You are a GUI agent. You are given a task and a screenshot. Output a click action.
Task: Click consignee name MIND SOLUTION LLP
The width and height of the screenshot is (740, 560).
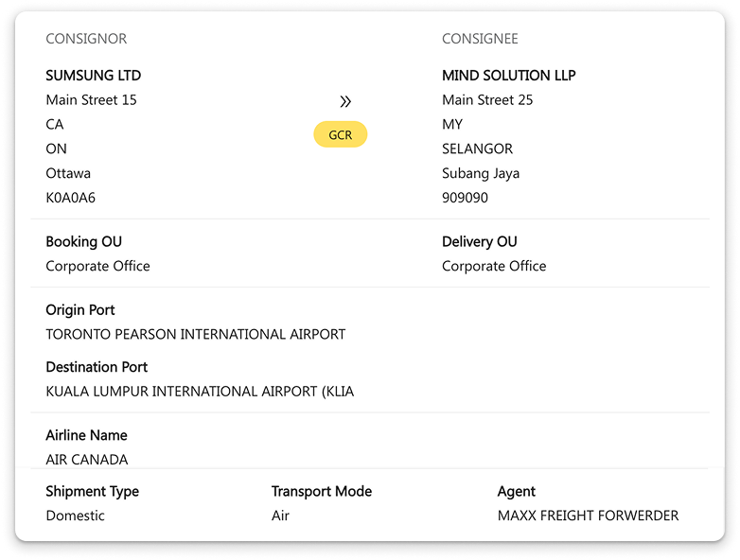pyautogui.click(x=508, y=76)
